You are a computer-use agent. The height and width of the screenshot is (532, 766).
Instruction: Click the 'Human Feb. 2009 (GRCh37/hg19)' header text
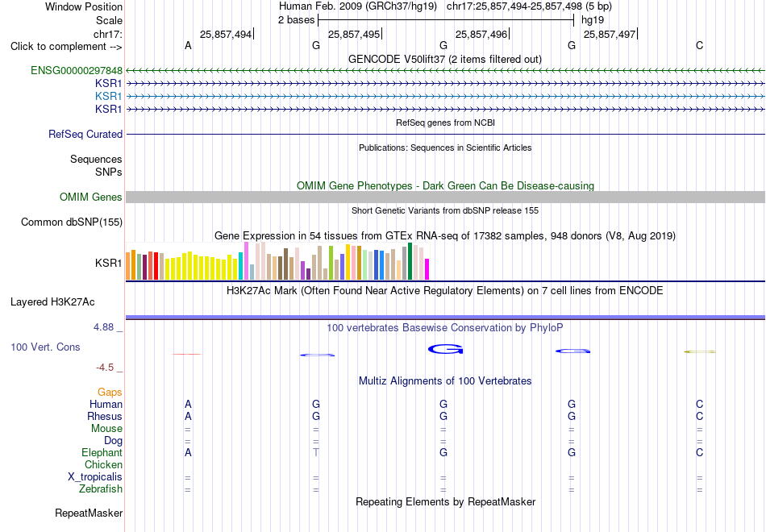click(x=359, y=6)
